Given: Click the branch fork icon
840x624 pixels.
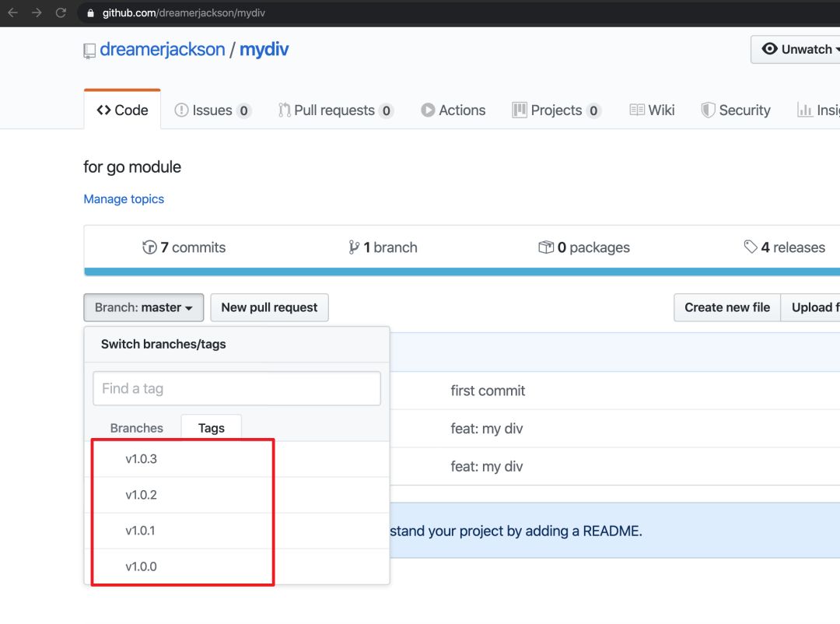Looking at the screenshot, I should click(354, 247).
